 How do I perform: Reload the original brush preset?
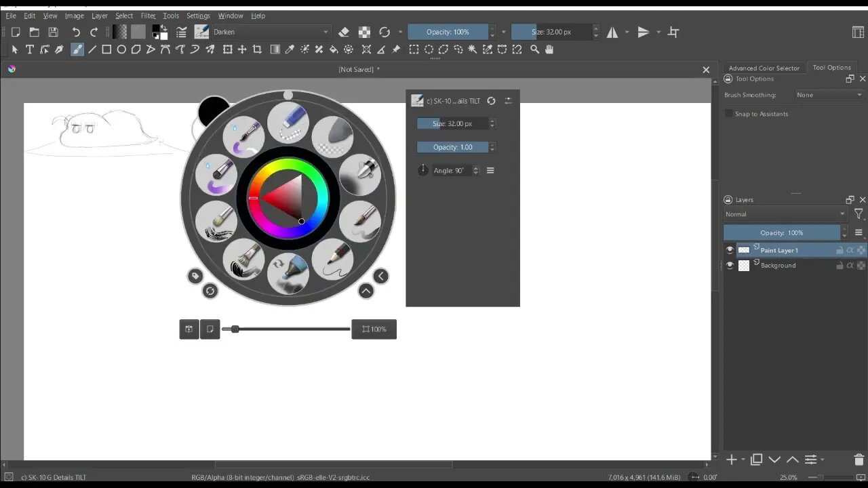384,32
